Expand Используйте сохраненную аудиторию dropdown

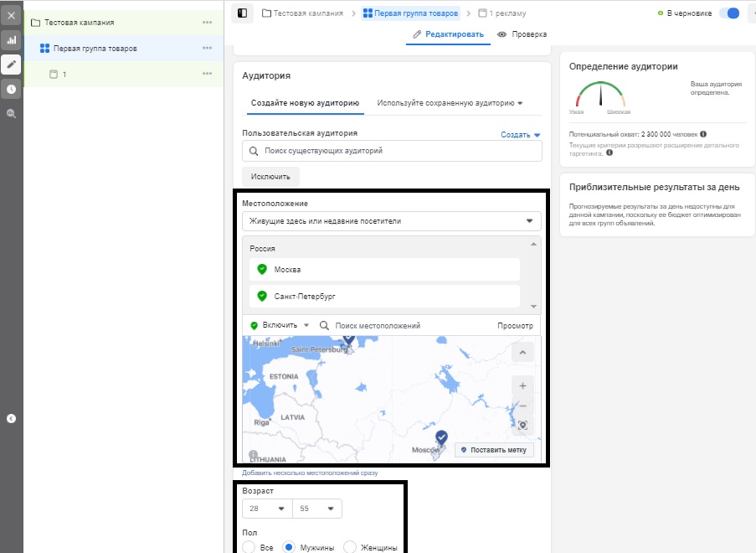point(450,103)
